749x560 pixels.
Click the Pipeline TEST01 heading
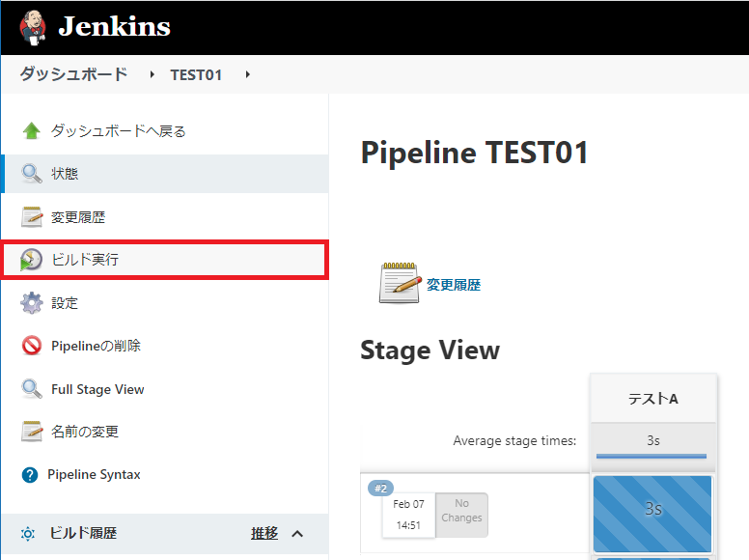(475, 153)
